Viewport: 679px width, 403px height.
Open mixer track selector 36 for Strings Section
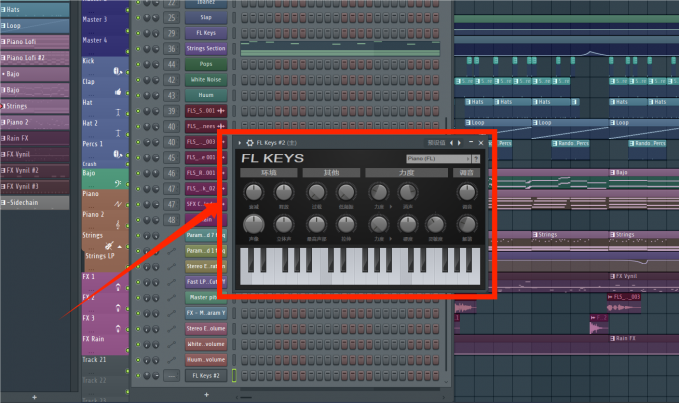point(171,49)
